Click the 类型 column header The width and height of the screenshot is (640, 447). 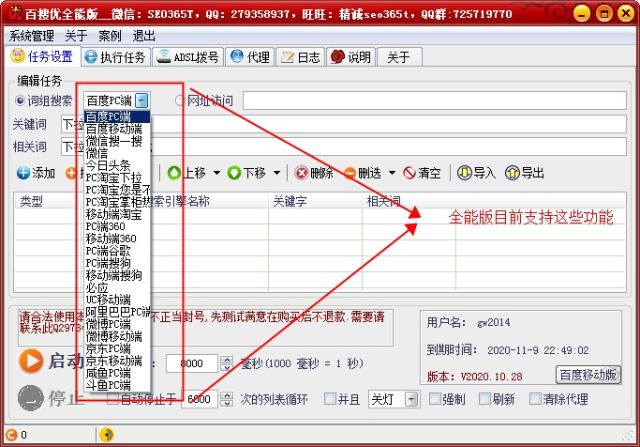point(45,201)
